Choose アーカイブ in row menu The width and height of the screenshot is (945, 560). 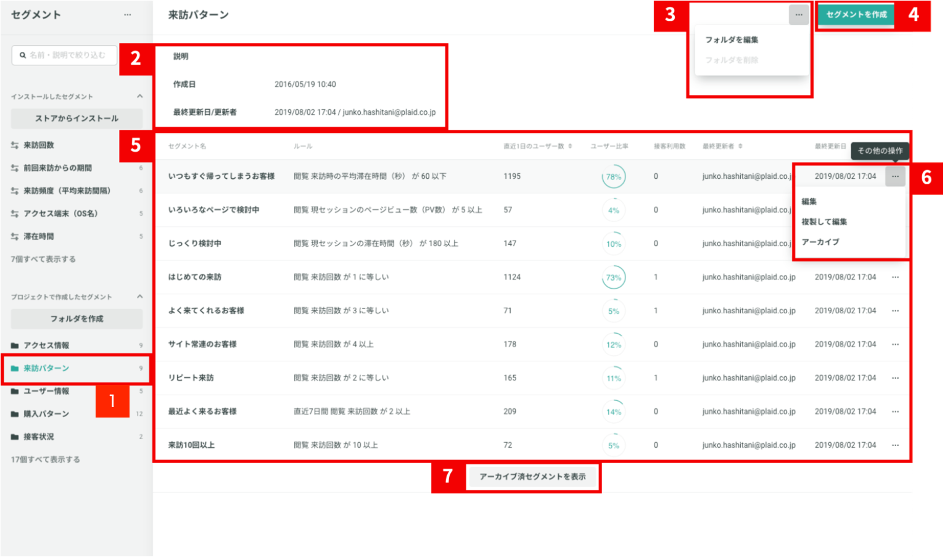coord(820,242)
